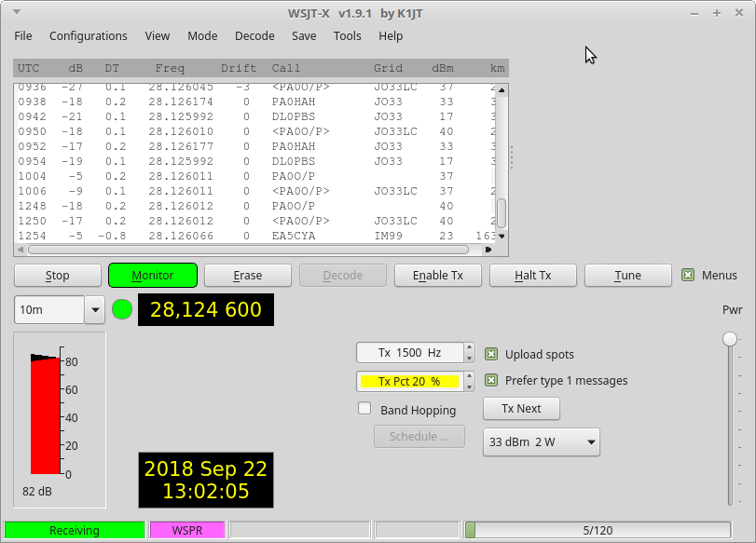This screenshot has width=756, height=543.
Task: Open the Configurations menu
Action: pos(89,36)
